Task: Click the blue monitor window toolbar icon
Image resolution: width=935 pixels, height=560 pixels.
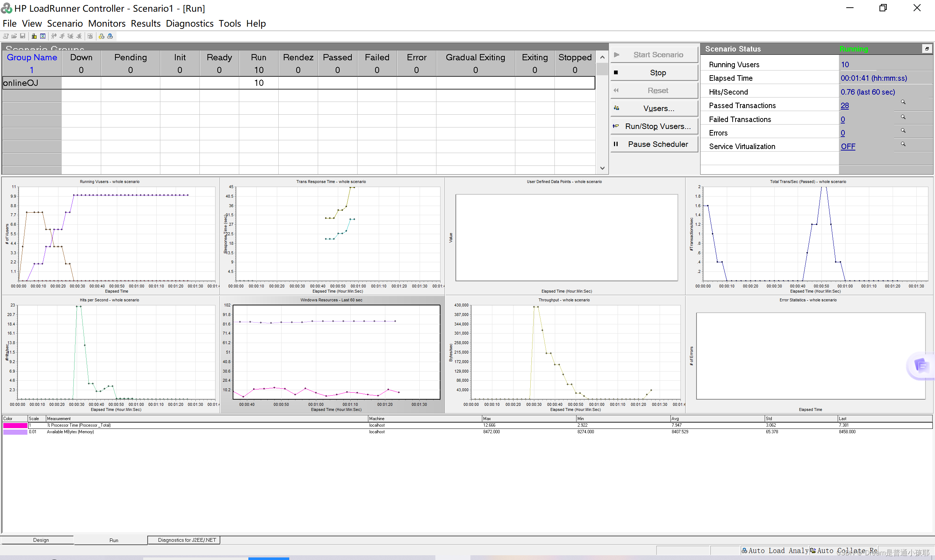Action: pyautogui.click(x=43, y=36)
